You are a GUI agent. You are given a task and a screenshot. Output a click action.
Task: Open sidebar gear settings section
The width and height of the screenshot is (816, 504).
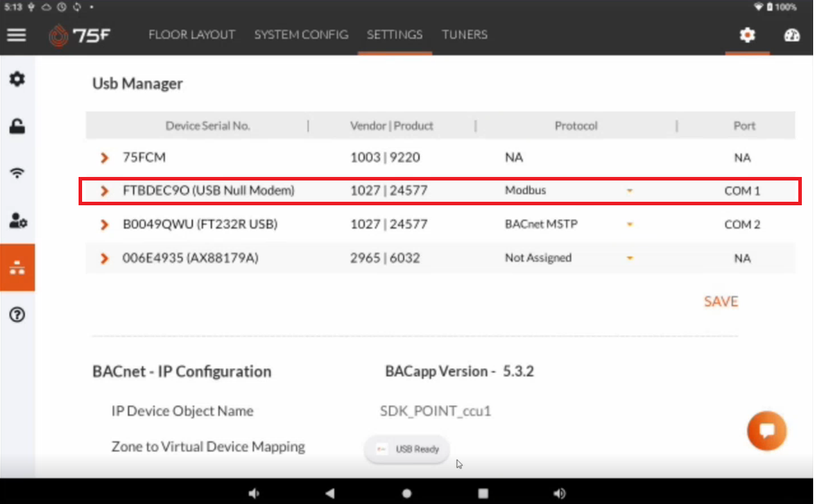click(17, 79)
